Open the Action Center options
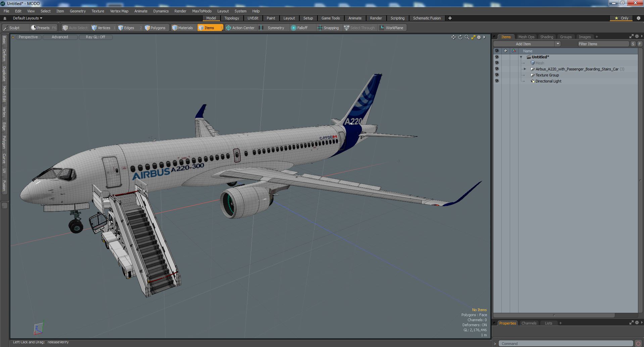644x347 pixels. point(240,28)
